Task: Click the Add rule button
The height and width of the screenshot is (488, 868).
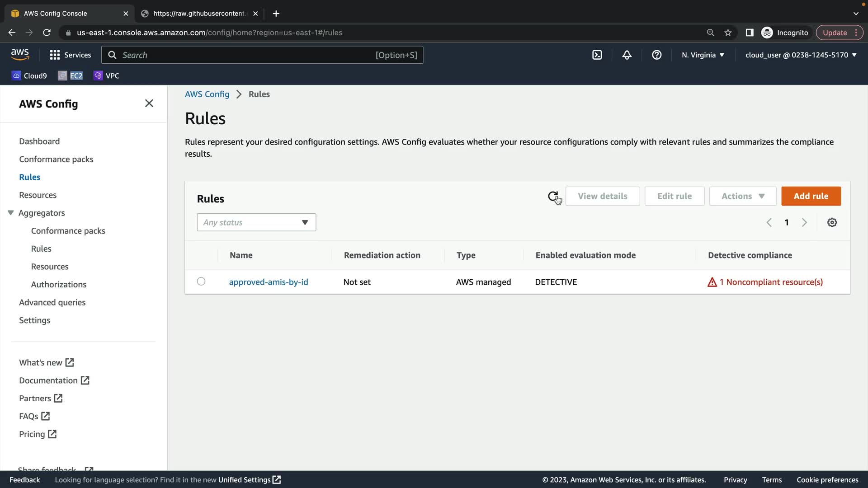Action: [811, 196]
